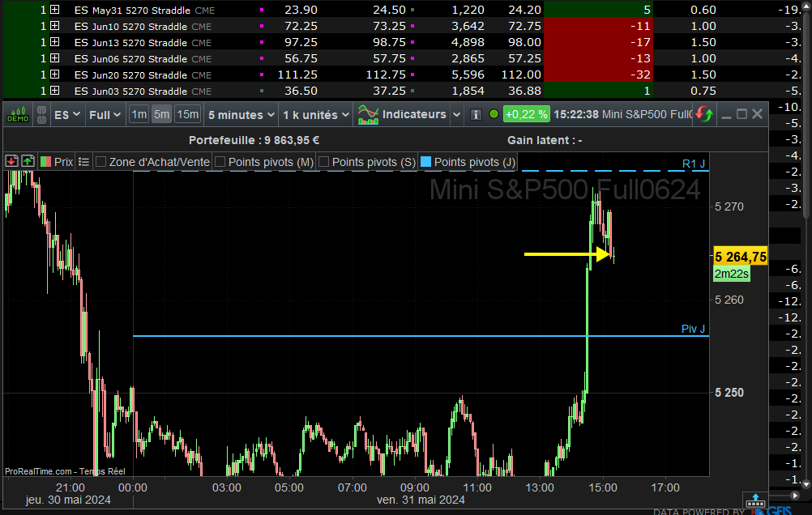812x515 pixels.
Task: Enable Points pivots (M) checkbox
Action: point(220,162)
